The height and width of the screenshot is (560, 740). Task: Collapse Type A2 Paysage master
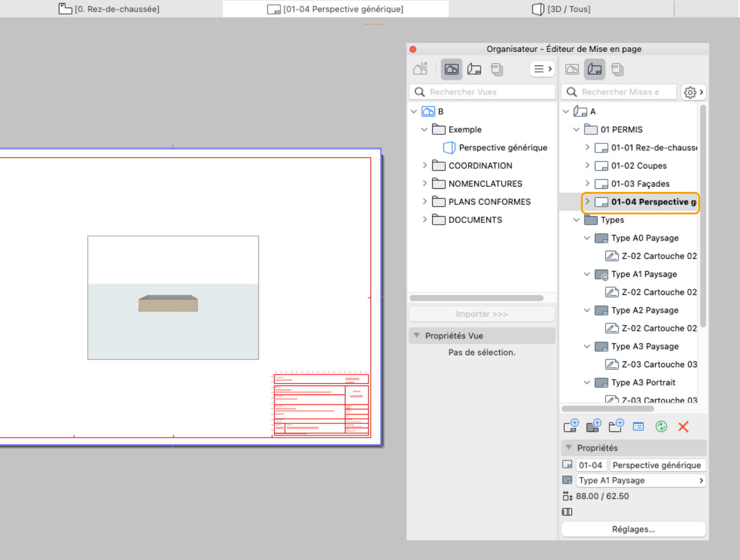coord(587,310)
